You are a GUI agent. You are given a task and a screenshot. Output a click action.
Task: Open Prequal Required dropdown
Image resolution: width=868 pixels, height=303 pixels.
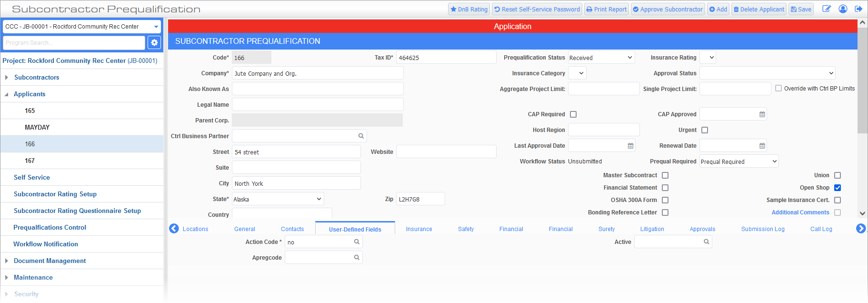coord(739,162)
